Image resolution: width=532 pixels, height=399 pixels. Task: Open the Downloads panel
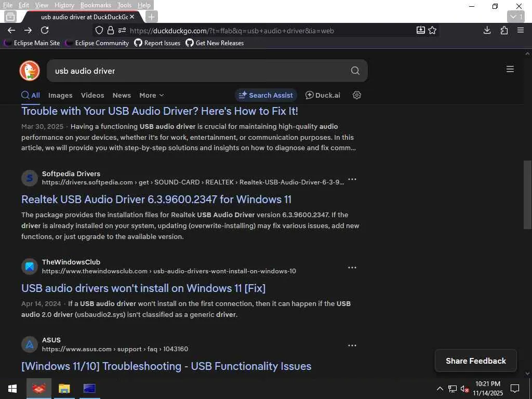click(x=487, y=30)
